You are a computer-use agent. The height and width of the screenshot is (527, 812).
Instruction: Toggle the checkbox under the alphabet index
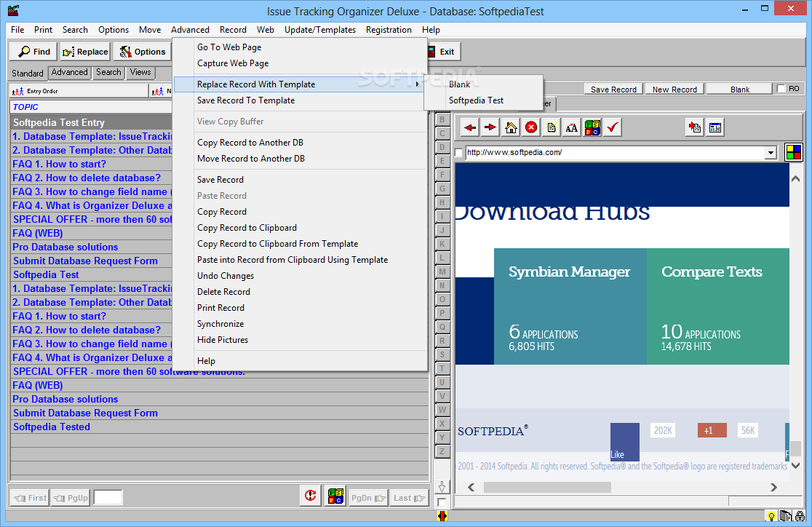click(x=442, y=502)
